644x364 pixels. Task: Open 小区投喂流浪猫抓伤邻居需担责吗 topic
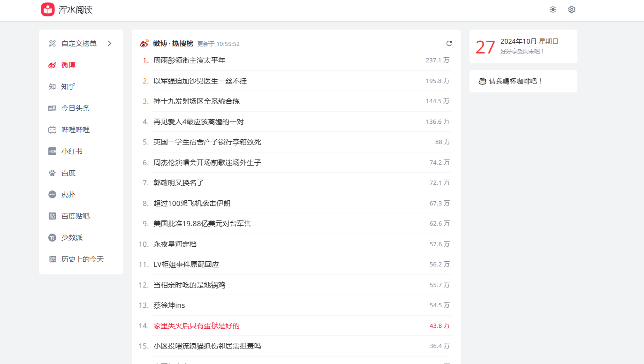click(207, 346)
